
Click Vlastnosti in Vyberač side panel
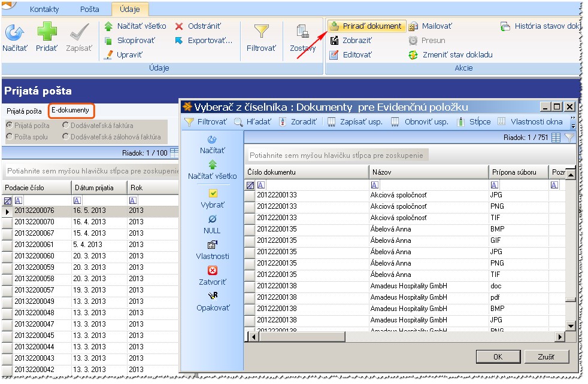pyautogui.click(x=212, y=251)
